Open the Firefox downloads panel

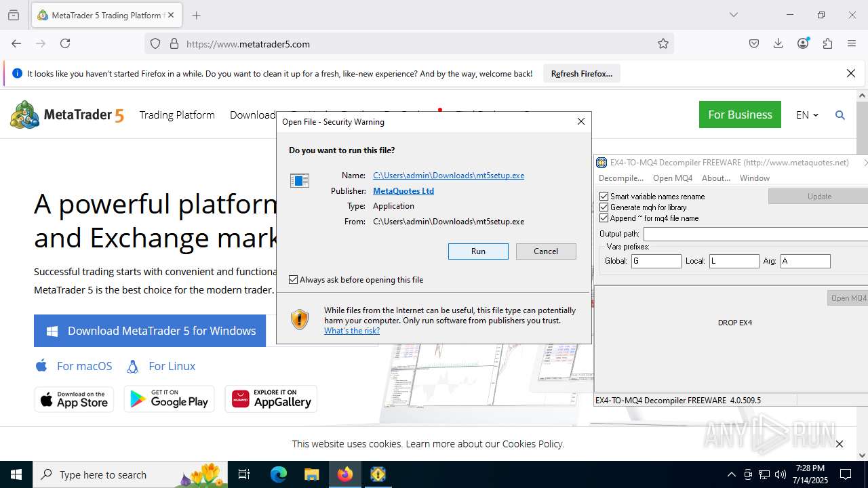point(778,43)
